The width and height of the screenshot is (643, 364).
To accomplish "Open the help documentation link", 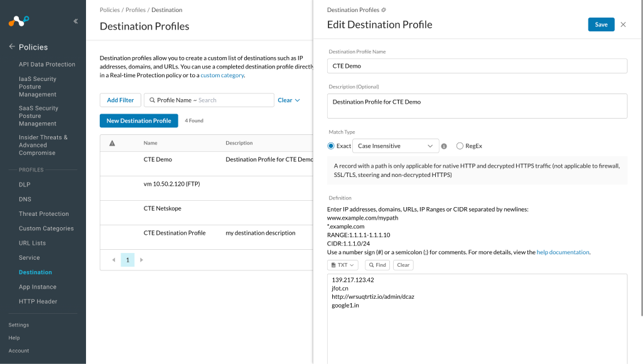I will tap(563, 252).
